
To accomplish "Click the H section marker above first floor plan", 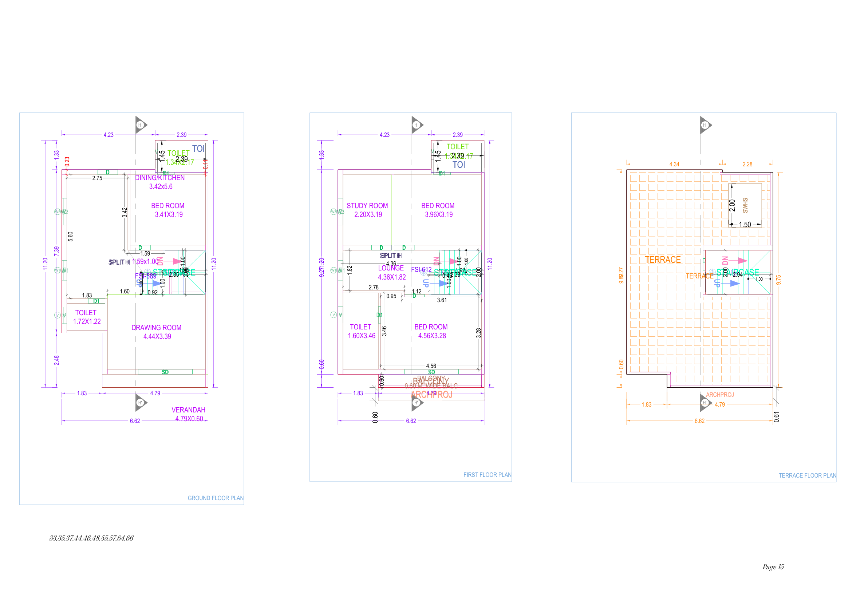I will pyautogui.click(x=416, y=125).
